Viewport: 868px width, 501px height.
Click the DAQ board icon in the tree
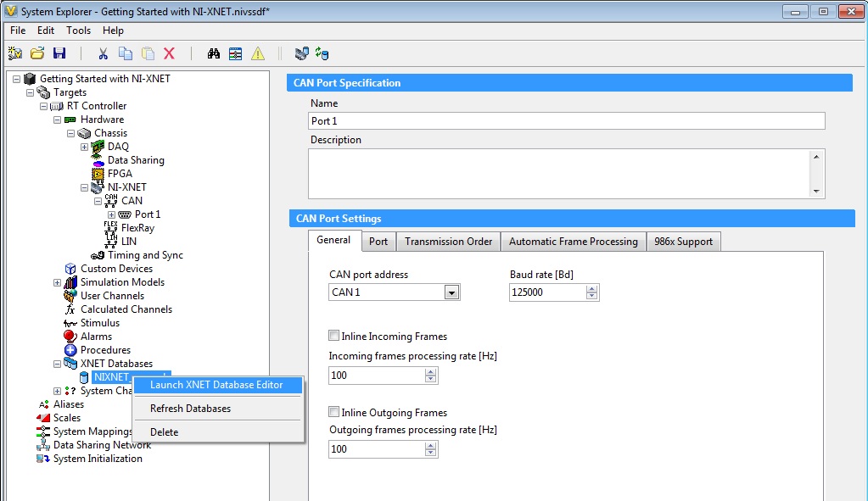[98, 147]
